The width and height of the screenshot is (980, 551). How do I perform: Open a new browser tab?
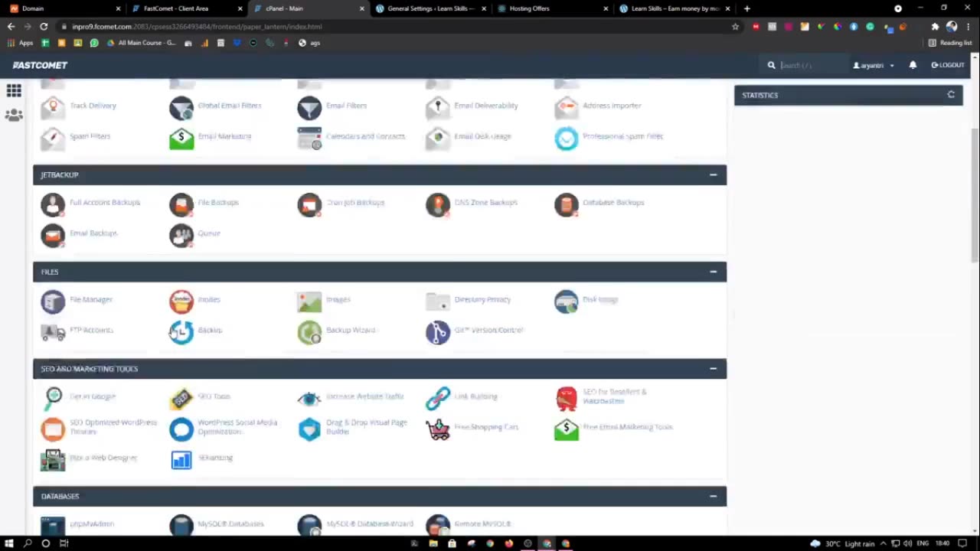click(x=746, y=8)
